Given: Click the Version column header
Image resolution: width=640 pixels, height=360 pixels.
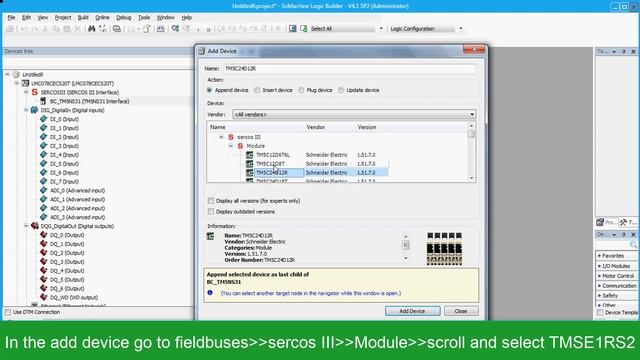Looking at the screenshot, I should [x=367, y=127].
